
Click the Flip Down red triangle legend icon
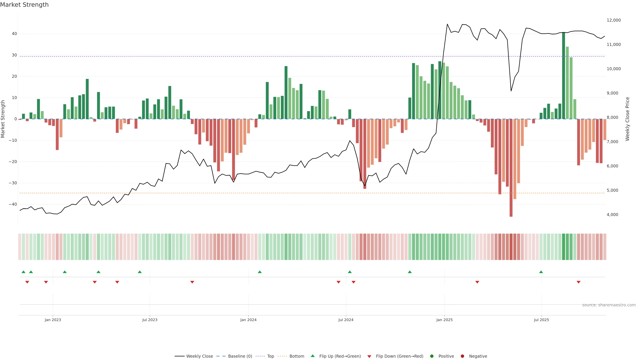tap(369, 356)
